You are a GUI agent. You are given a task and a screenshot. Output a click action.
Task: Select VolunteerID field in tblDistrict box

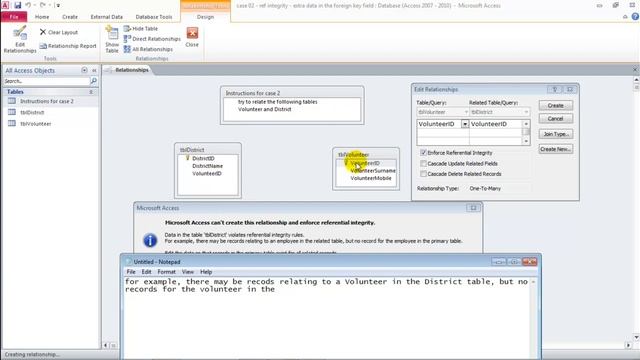pyautogui.click(x=207, y=173)
